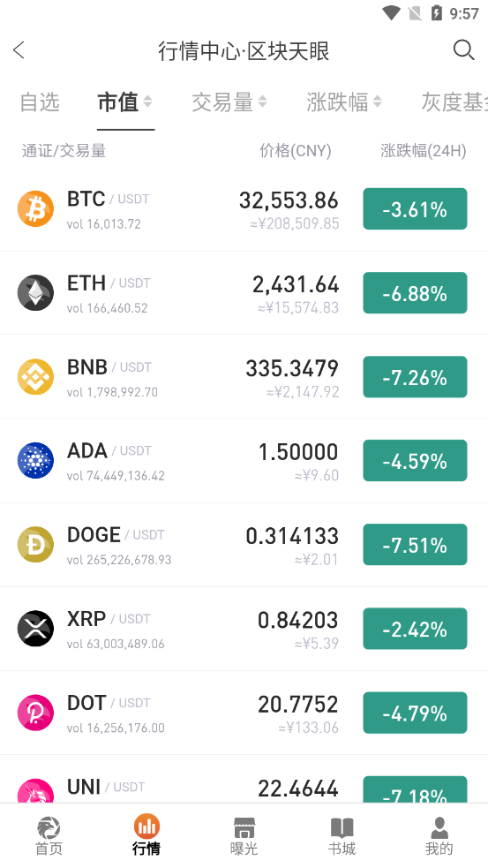Tap the Ethereum coin logo
This screenshot has height=868, width=488.
click(35, 293)
